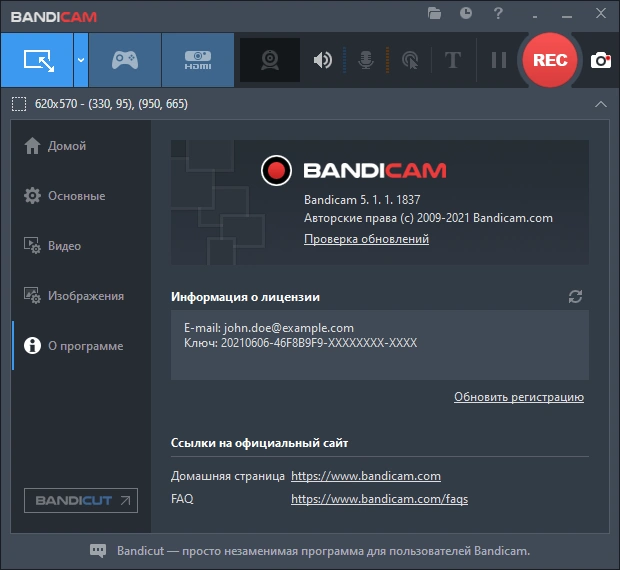Open the output folder icon
The image size is (620, 570).
(434, 13)
